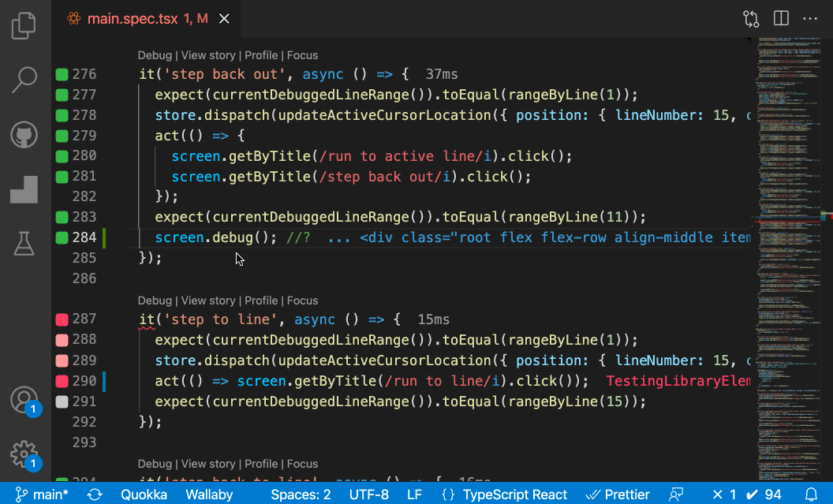Click the inline '15ms' test duration
The height and width of the screenshot is (504, 833).
click(x=434, y=319)
